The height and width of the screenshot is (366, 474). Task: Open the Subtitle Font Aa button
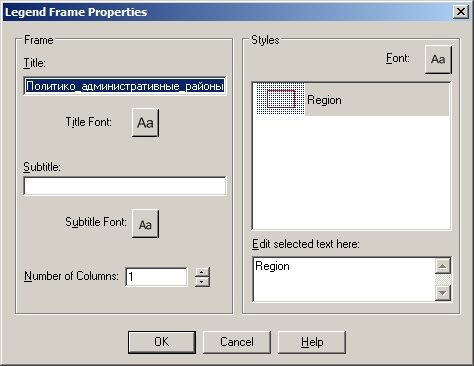[x=145, y=224]
